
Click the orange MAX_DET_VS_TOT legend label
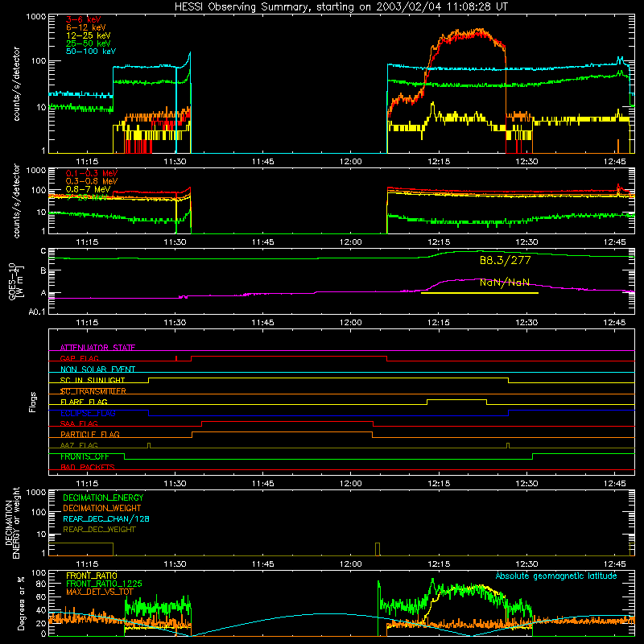100,592
